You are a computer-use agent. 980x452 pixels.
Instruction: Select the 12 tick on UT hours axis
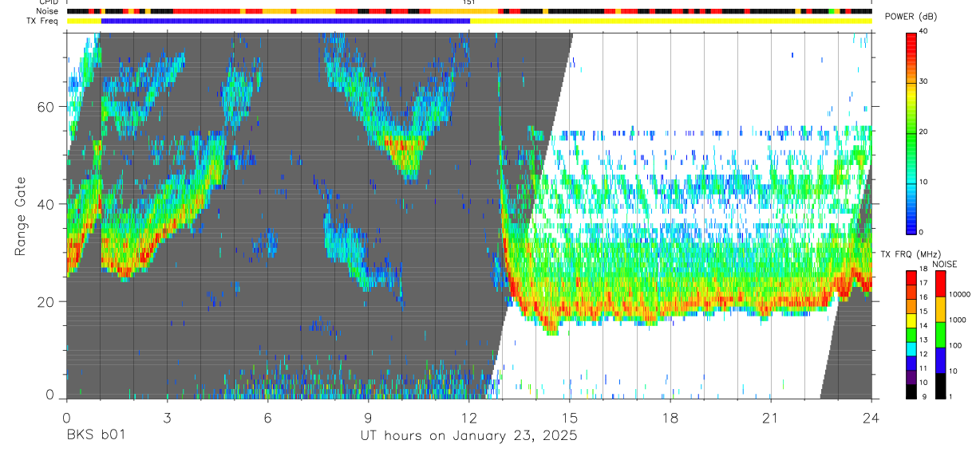click(468, 418)
